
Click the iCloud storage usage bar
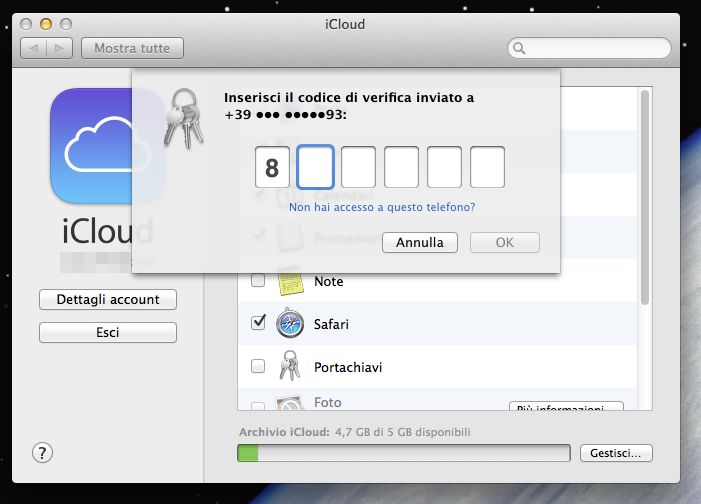pyautogui.click(x=404, y=453)
